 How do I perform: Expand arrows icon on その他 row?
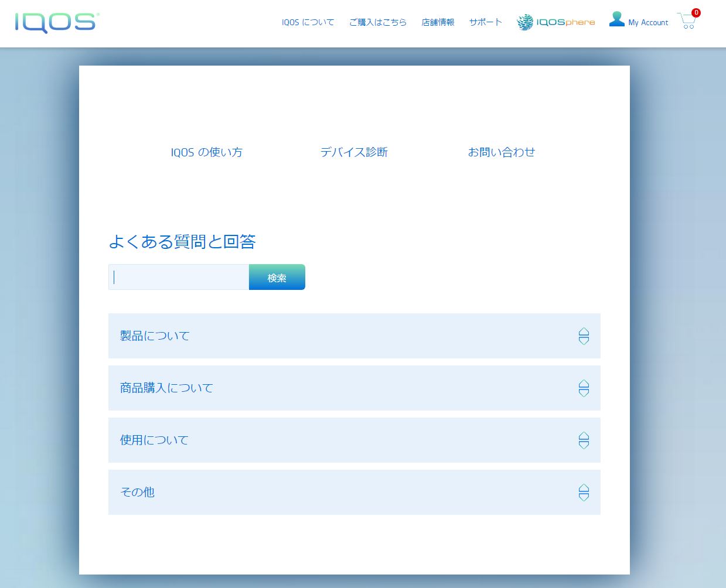(584, 493)
